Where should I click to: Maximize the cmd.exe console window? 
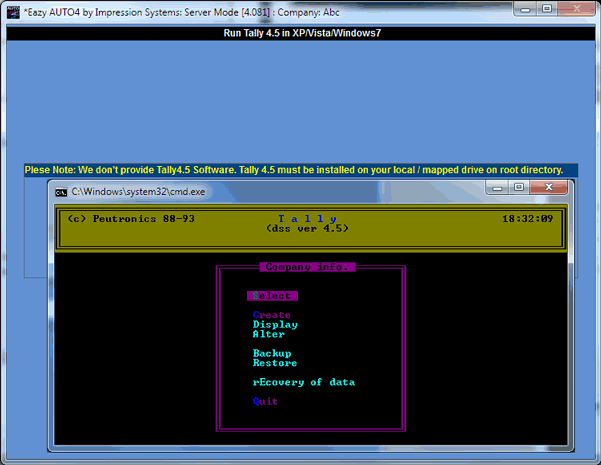pyautogui.click(x=519, y=187)
